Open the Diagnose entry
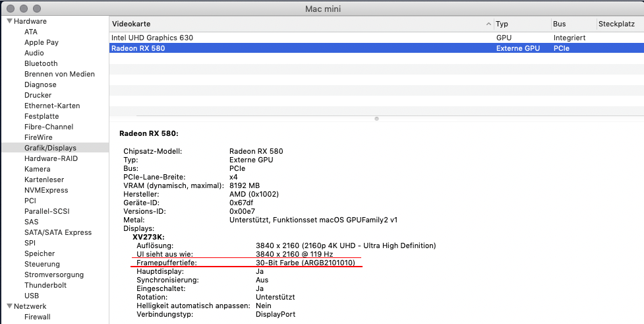This screenshot has height=324, width=644. [x=40, y=84]
